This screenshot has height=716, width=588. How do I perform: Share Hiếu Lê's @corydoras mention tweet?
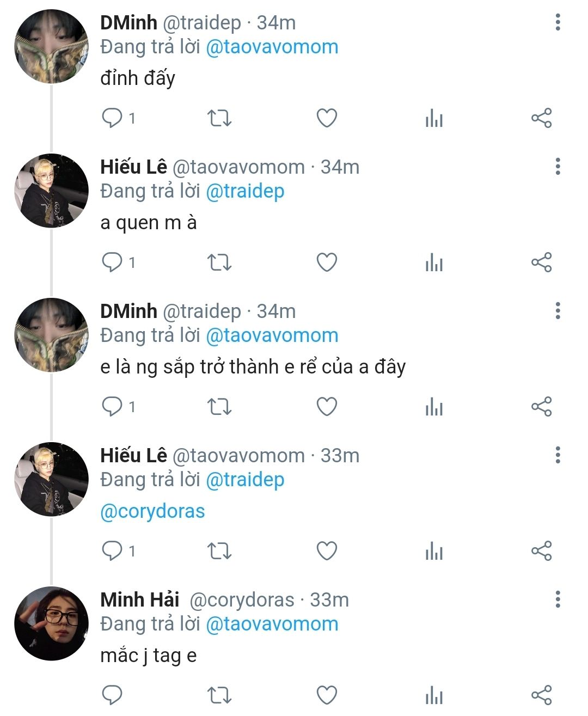pyautogui.click(x=541, y=551)
